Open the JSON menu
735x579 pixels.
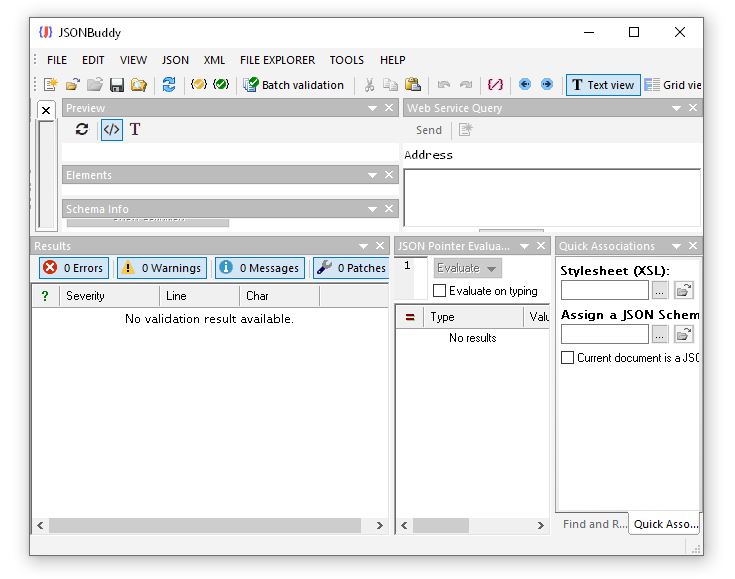175,60
